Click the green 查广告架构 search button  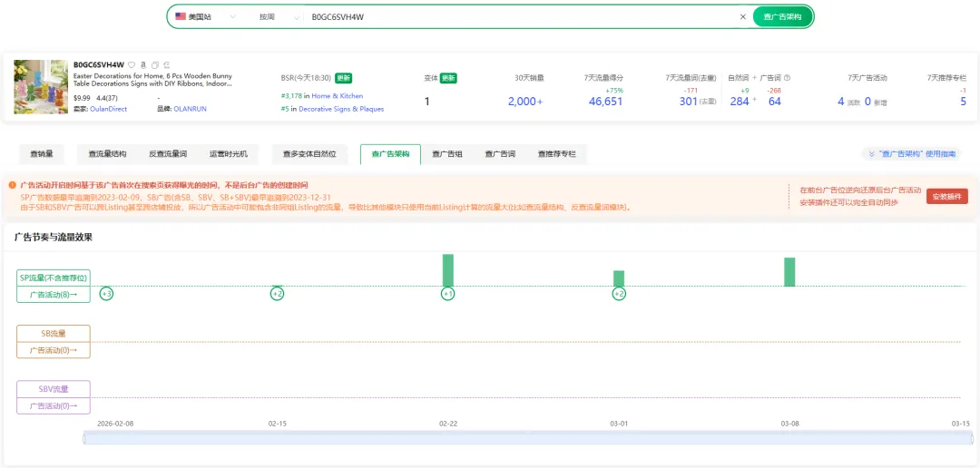coord(782,16)
